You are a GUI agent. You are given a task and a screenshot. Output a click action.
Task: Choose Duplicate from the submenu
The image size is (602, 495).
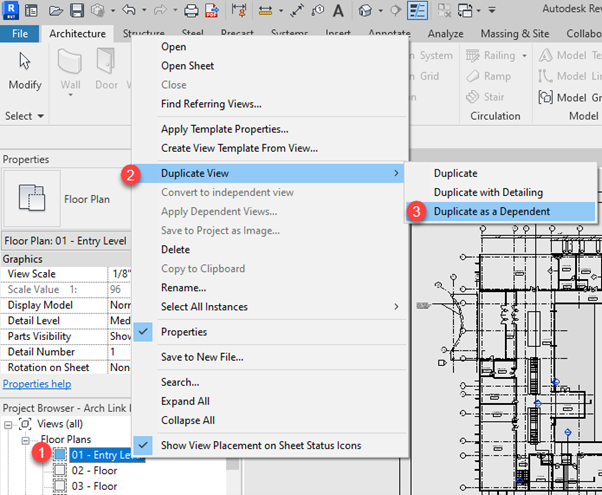click(x=500, y=173)
